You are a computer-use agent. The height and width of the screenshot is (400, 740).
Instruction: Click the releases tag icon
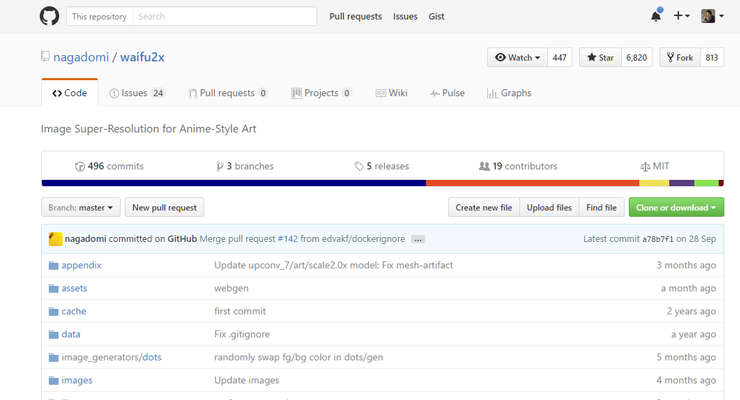(x=359, y=166)
